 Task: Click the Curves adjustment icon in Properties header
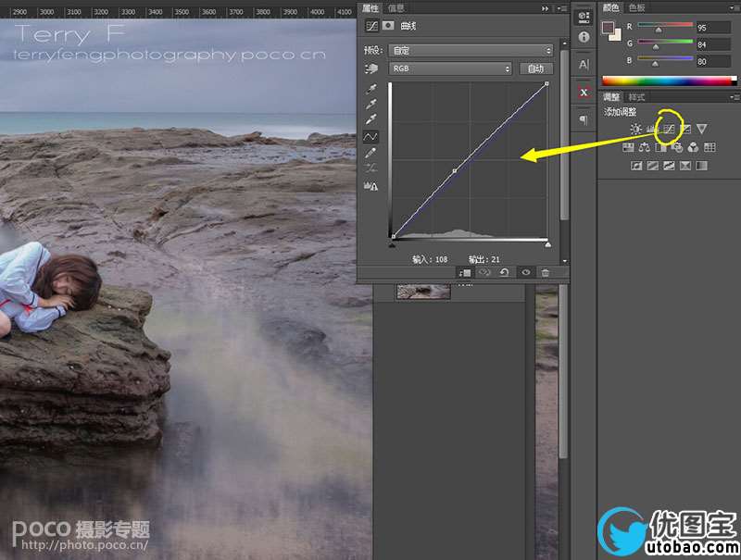click(x=372, y=26)
